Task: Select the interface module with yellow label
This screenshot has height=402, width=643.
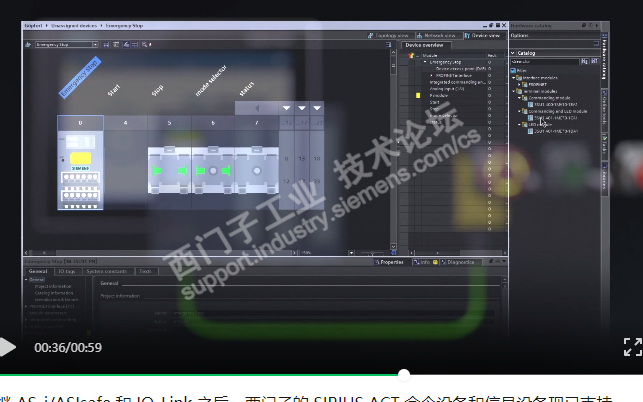Action: [80, 170]
